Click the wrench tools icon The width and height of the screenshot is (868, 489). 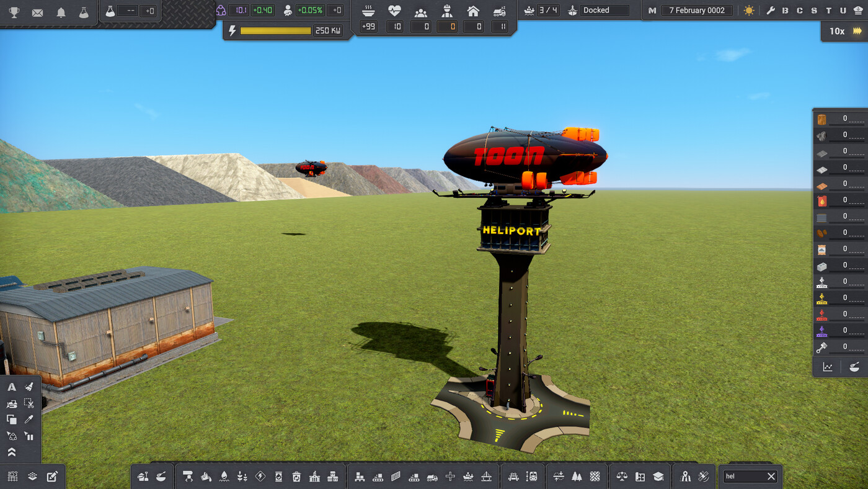(x=771, y=11)
